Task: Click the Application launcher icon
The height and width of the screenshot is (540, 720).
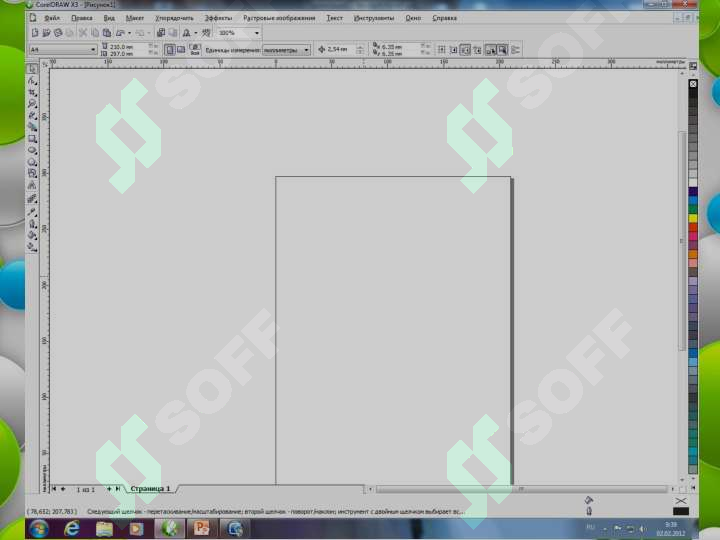Action: (x=186, y=33)
